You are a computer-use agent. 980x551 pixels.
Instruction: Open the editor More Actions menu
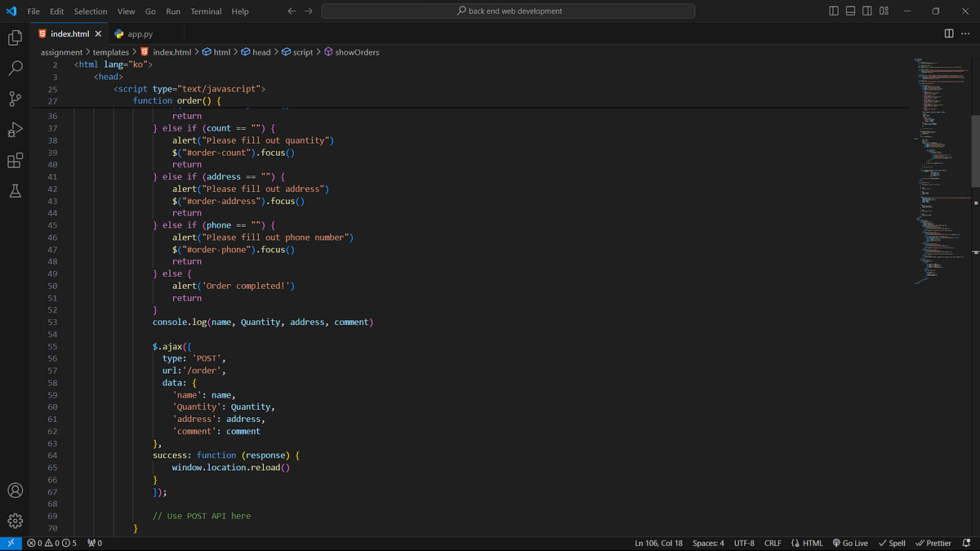click(x=965, y=33)
